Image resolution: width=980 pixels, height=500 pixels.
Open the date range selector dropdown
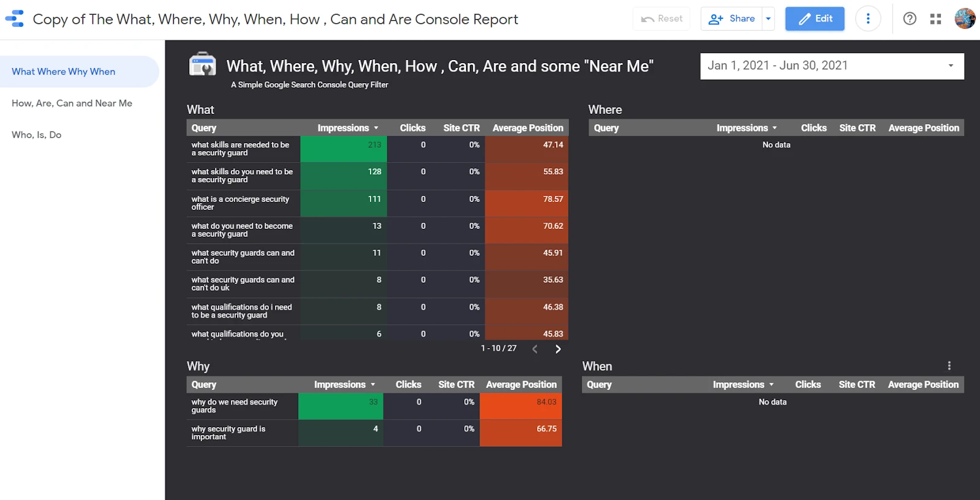832,66
